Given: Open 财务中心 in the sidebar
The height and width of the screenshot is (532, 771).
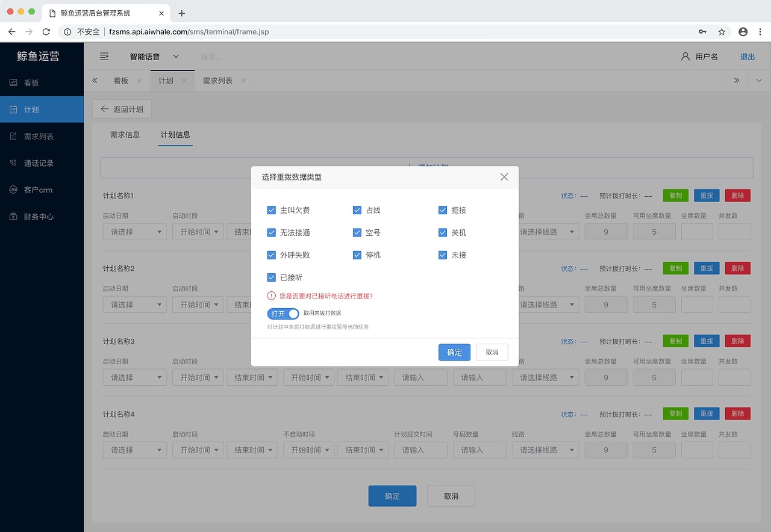Looking at the screenshot, I should (42, 216).
